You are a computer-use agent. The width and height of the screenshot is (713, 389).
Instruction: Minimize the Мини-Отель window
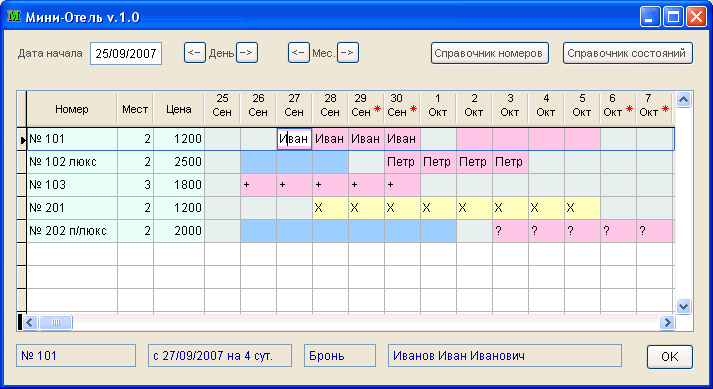(650, 17)
